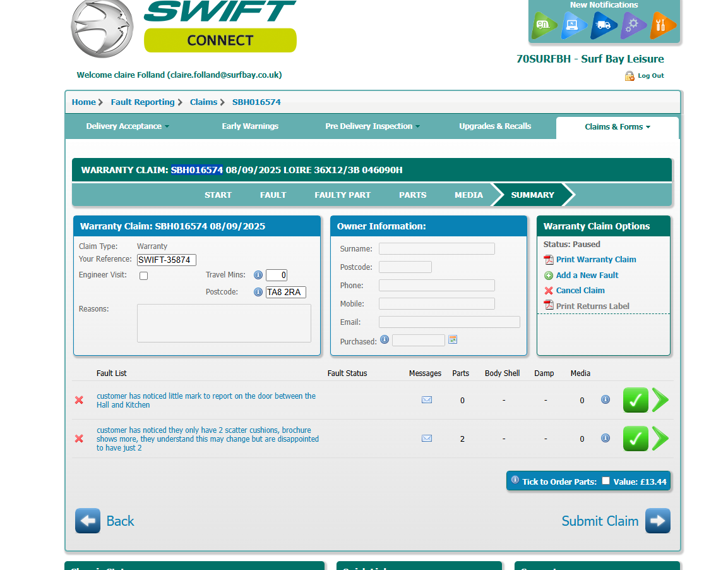
Task: Open messages envelope for door mark fault
Action: tap(427, 400)
